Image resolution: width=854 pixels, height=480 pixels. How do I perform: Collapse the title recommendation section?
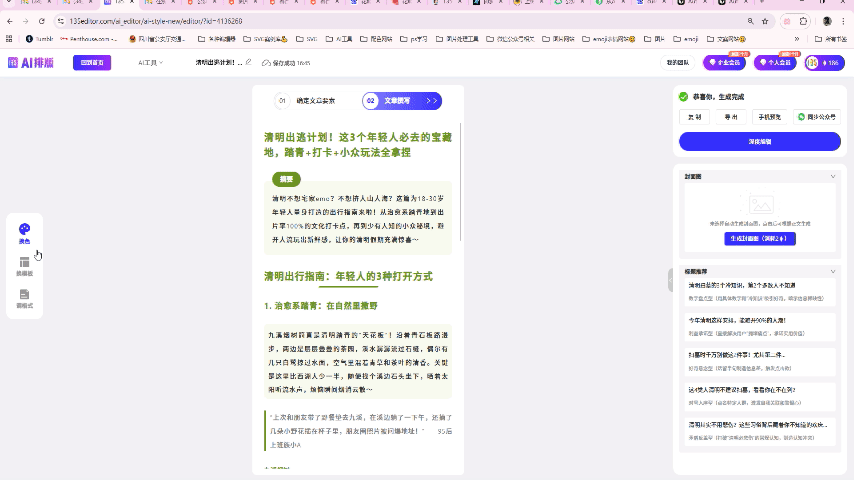pos(833,271)
